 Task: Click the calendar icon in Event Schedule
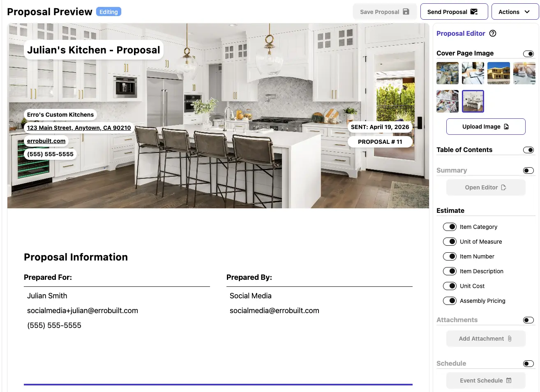pos(509,380)
